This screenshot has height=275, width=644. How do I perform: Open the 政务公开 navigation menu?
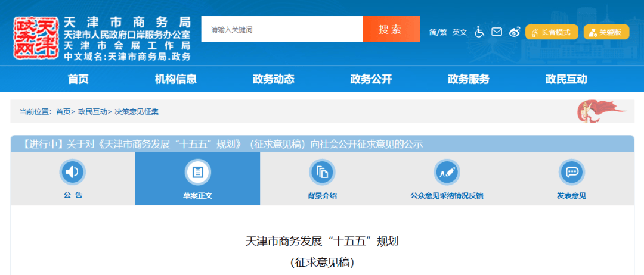pyautogui.click(x=371, y=79)
